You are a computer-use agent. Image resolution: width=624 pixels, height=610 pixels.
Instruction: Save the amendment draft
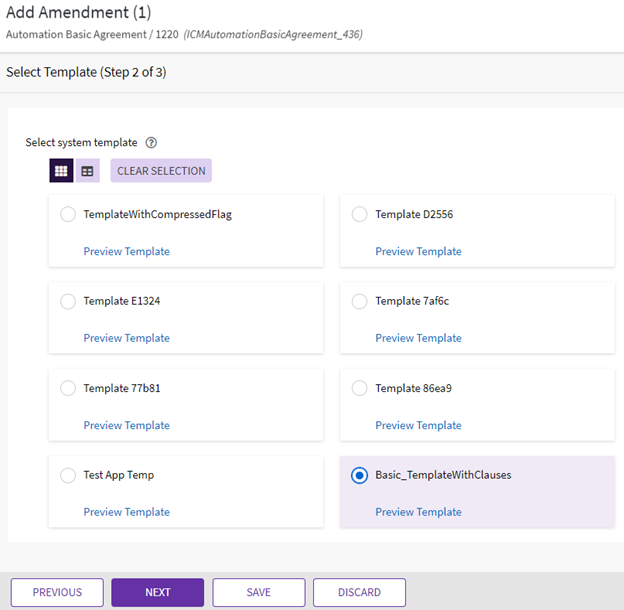[258, 592]
